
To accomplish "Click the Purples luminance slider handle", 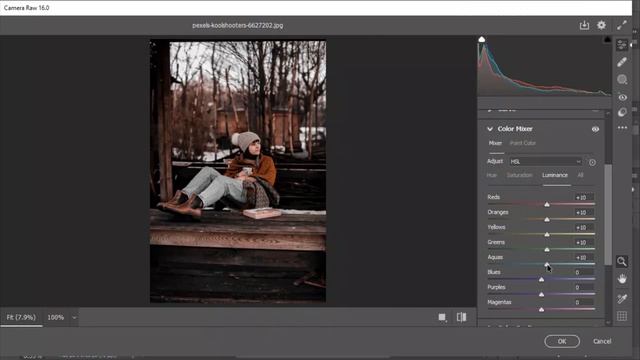I will (x=541, y=294).
